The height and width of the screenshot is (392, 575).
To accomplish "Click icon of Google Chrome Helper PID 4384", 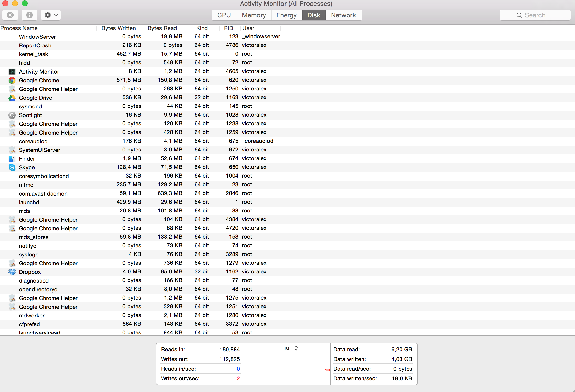I will [12, 220].
